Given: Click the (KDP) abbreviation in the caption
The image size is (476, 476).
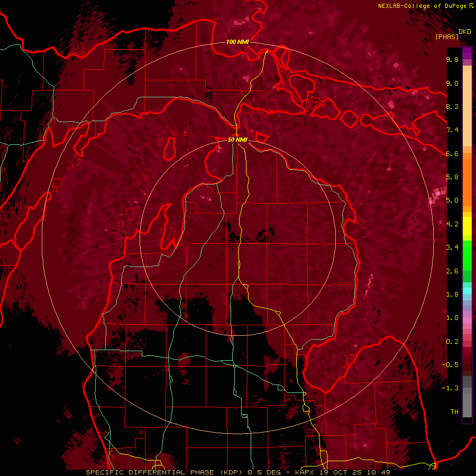Looking at the screenshot, I should coord(232,472).
